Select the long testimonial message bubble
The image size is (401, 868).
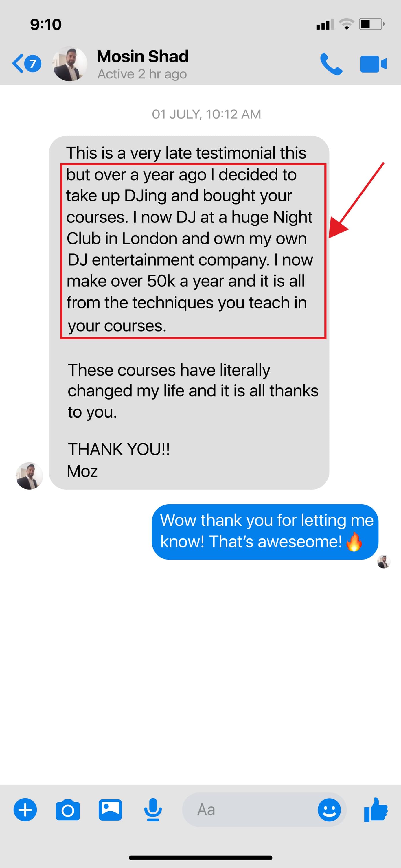point(189,312)
